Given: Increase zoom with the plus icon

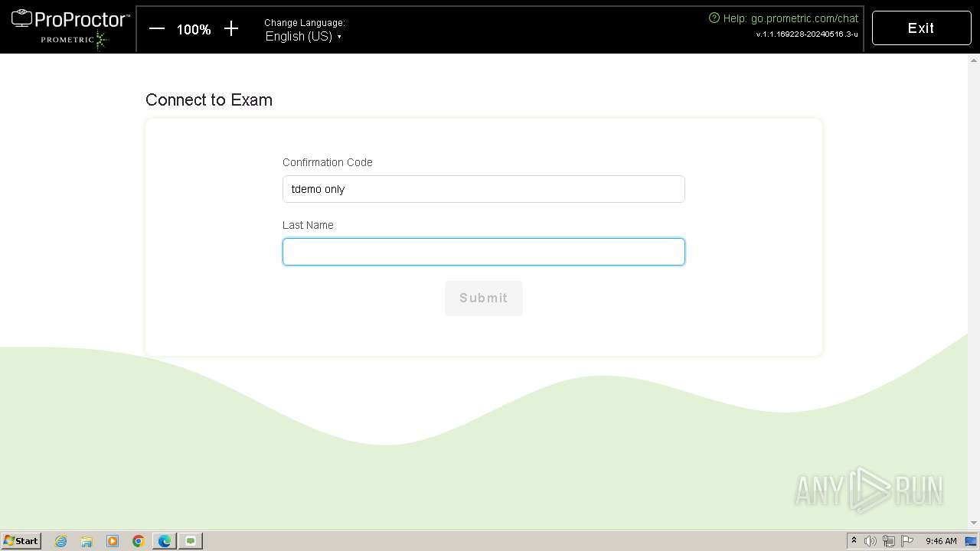Looking at the screenshot, I should [231, 29].
